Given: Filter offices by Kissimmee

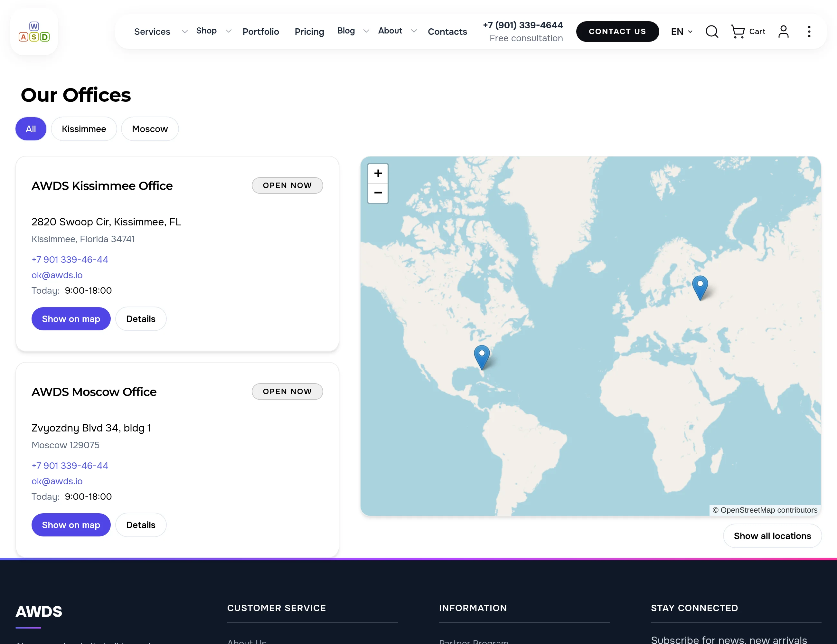Looking at the screenshot, I should (x=84, y=129).
